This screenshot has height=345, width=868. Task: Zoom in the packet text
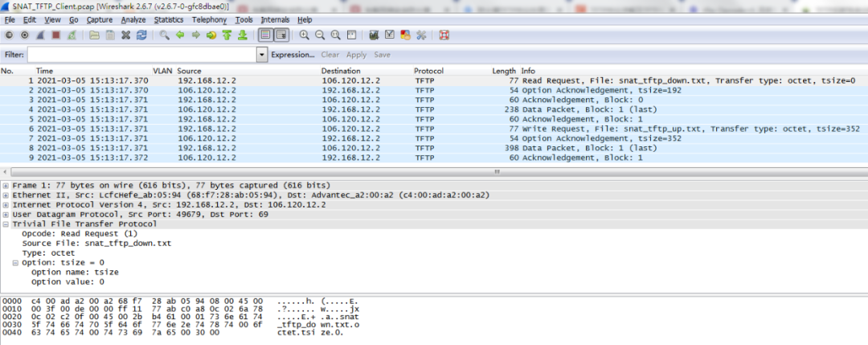tap(305, 35)
